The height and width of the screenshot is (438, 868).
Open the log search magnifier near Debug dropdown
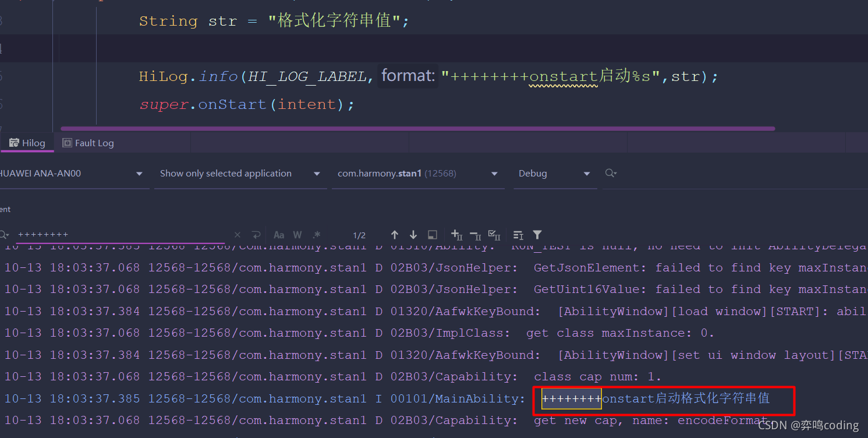click(x=611, y=173)
